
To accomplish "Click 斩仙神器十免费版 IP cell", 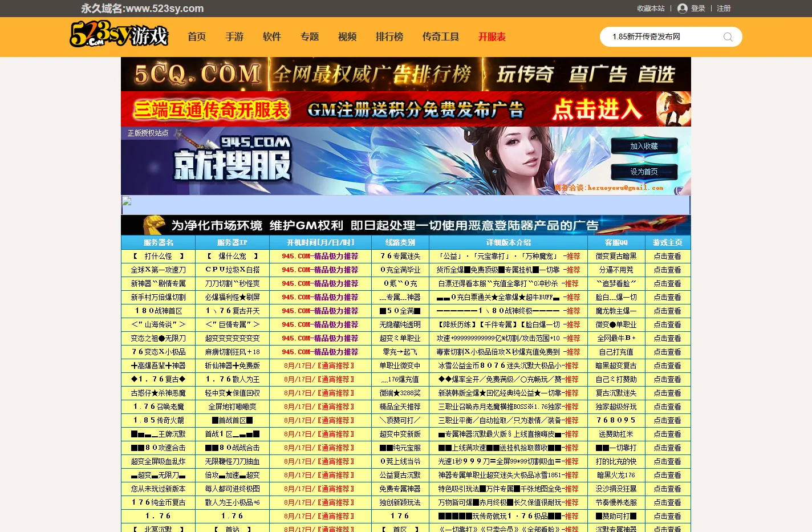I will pyautogui.click(x=233, y=366).
